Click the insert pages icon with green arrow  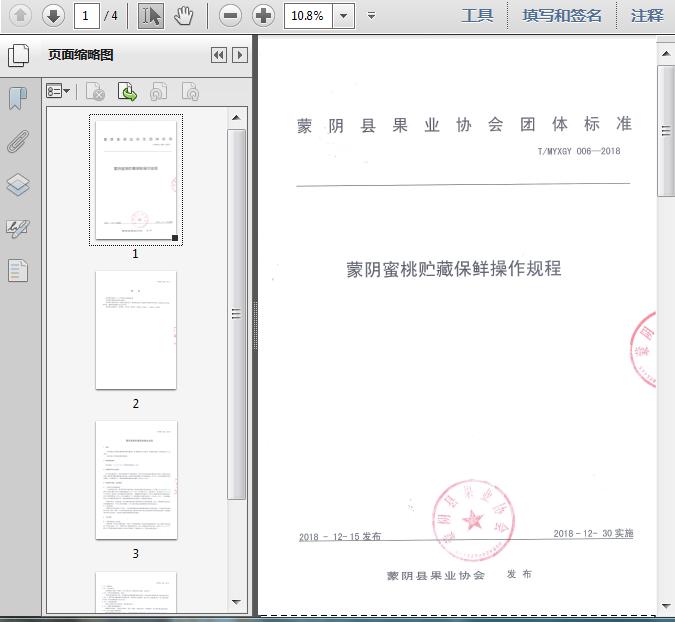127,91
